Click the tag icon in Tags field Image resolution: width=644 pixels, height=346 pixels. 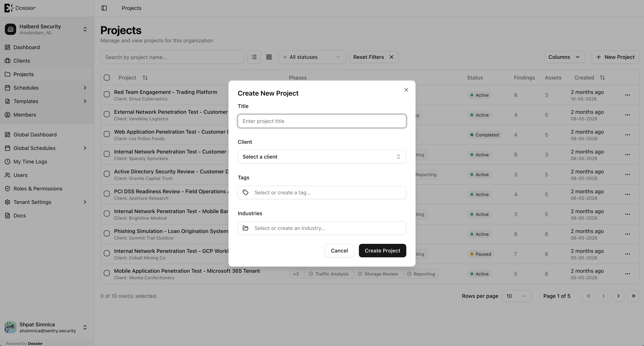tap(246, 192)
